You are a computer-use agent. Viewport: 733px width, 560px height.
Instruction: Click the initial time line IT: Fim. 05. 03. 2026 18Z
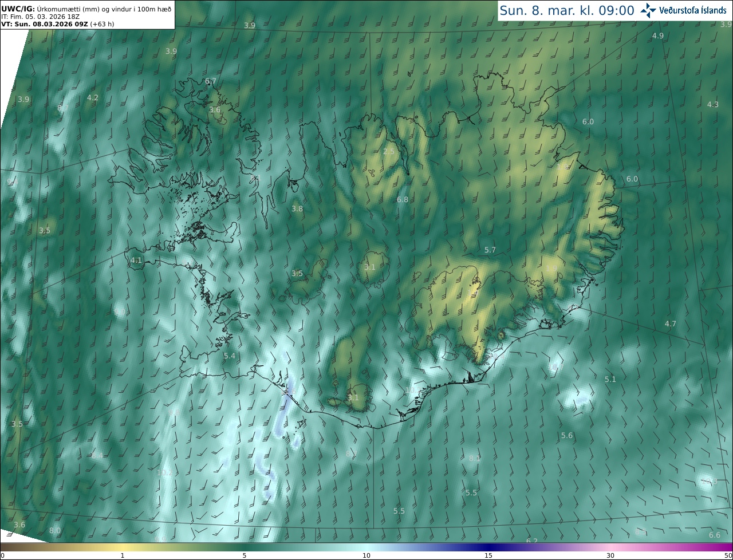click(x=42, y=17)
